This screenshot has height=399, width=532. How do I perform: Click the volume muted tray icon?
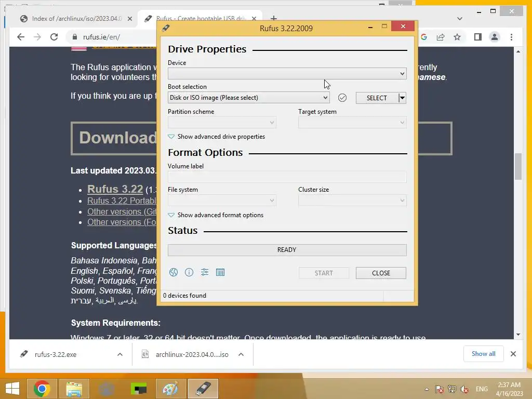464,389
